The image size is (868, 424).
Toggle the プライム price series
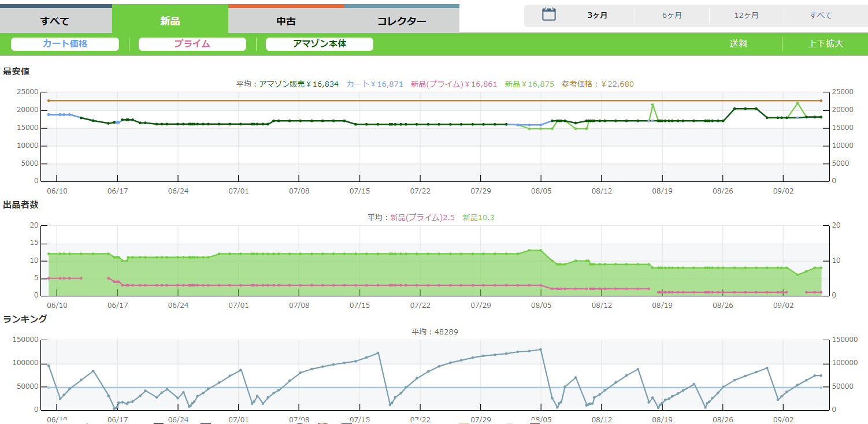click(x=192, y=44)
